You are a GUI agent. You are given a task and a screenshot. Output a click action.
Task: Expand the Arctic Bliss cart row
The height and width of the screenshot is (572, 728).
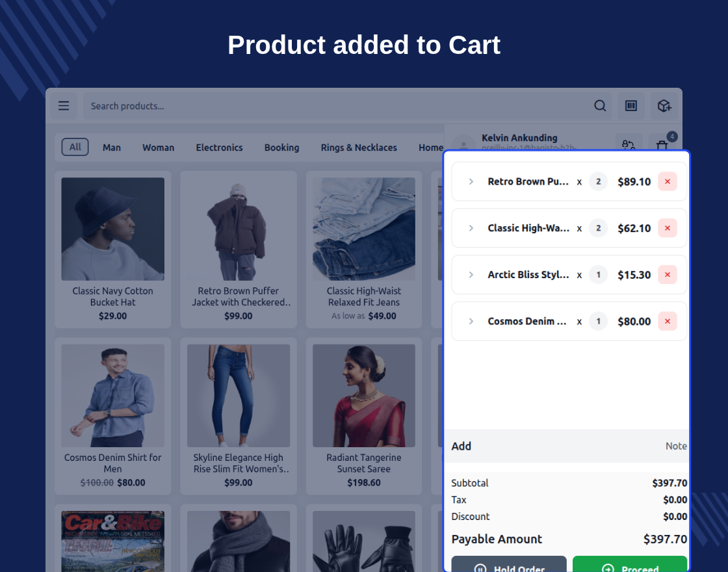(471, 274)
